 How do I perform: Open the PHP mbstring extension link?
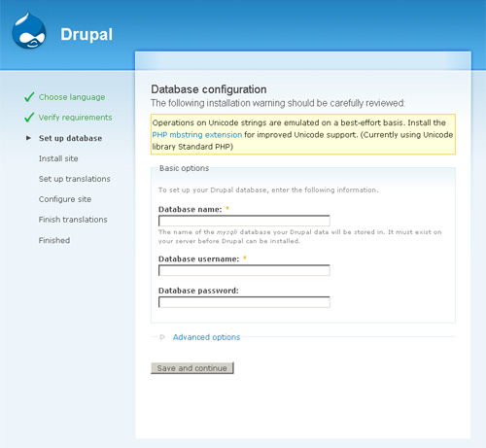click(197, 135)
